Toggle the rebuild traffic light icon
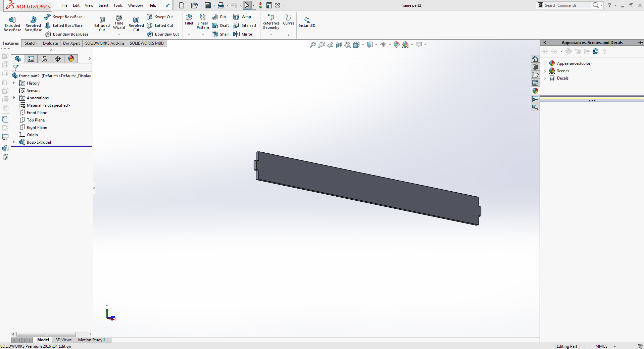The width and height of the screenshot is (644, 349). click(x=260, y=5)
